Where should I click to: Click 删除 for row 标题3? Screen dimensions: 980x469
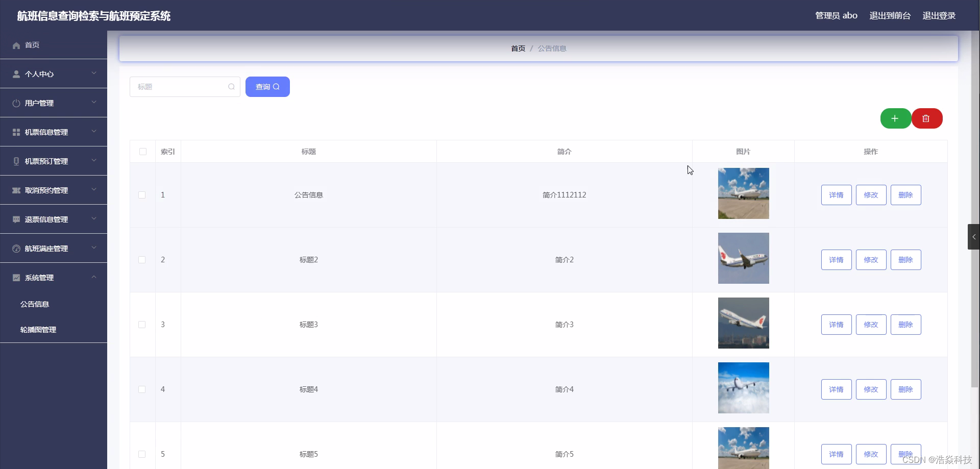(905, 325)
